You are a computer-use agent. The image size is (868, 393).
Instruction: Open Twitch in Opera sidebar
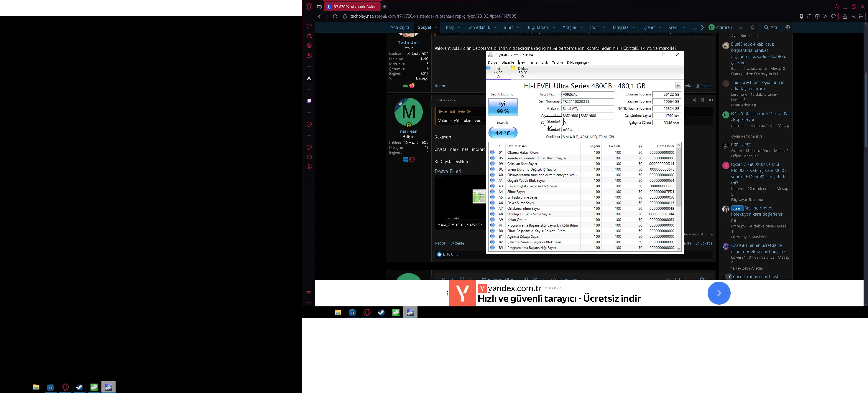click(x=309, y=101)
